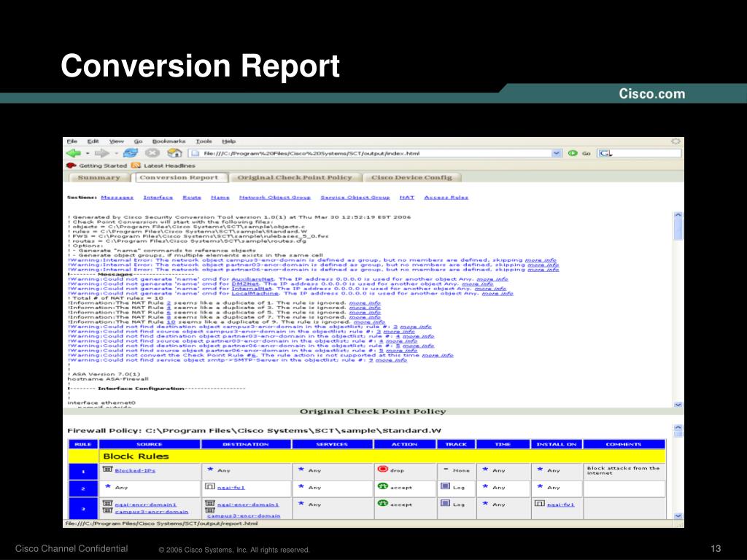Open the Help menu
The height and width of the screenshot is (560, 747).
[228, 141]
